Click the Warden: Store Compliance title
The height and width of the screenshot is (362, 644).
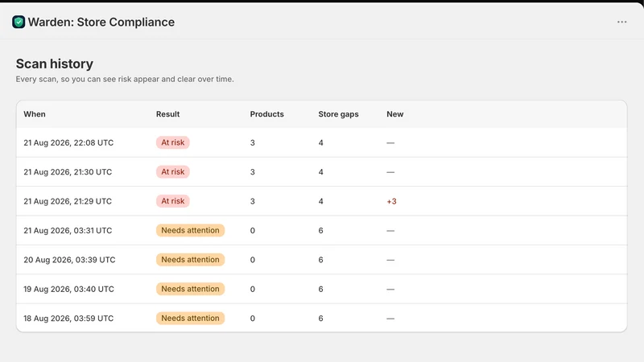pos(101,22)
